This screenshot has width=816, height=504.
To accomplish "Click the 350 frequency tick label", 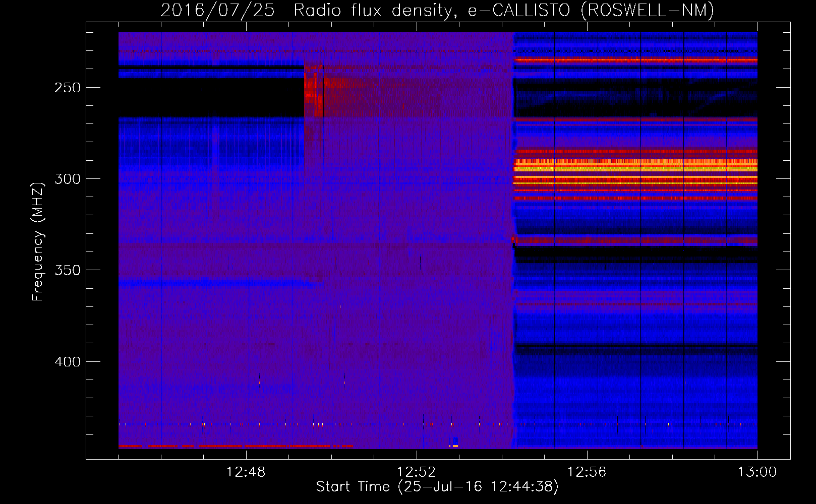I will (68, 270).
